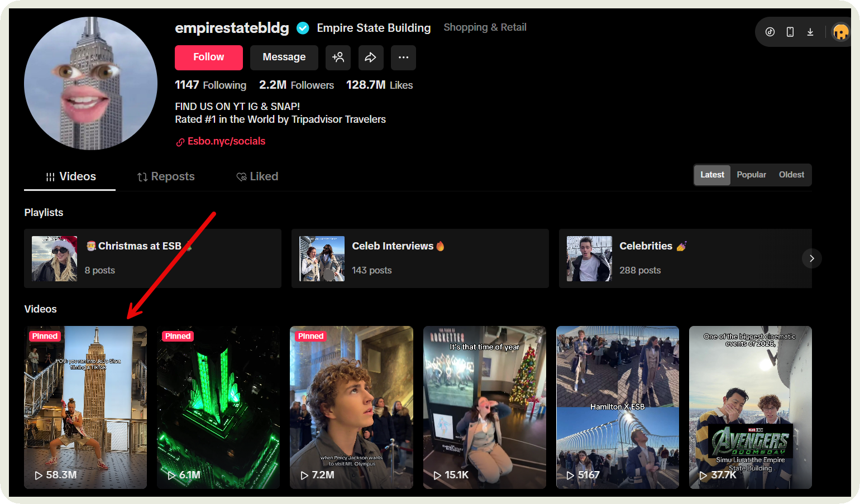The image size is (860, 504).
Task: Open the account menu via top-right avatar
Action: click(840, 32)
